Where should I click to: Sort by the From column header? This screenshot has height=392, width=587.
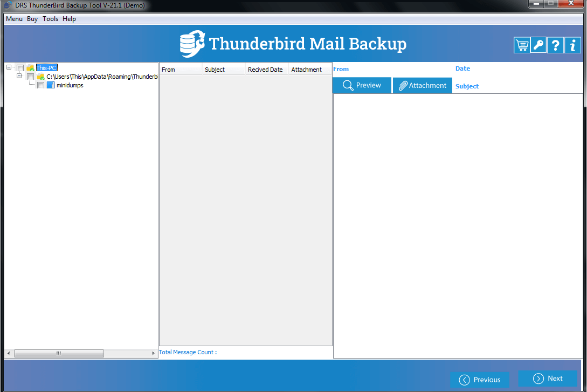(x=181, y=70)
